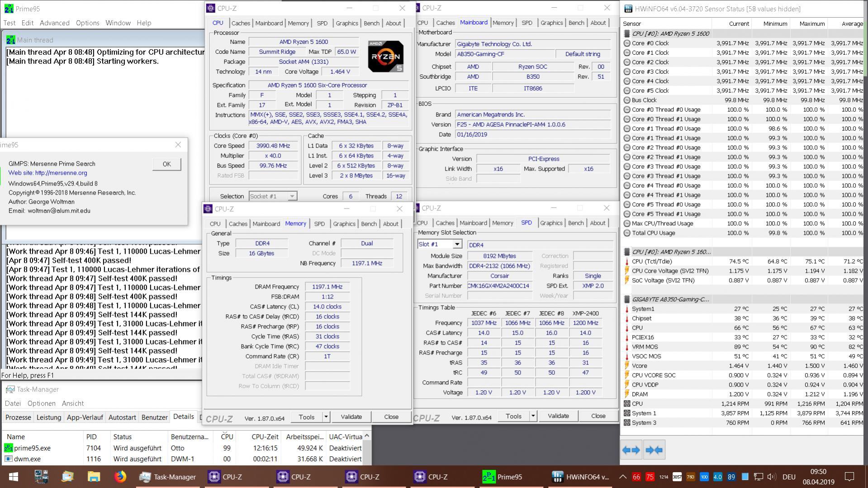Screen dimensions: 868x488
Task: Collapse the GIGABYTE AB350-Gaming sensor group
Action: click(627, 299)
